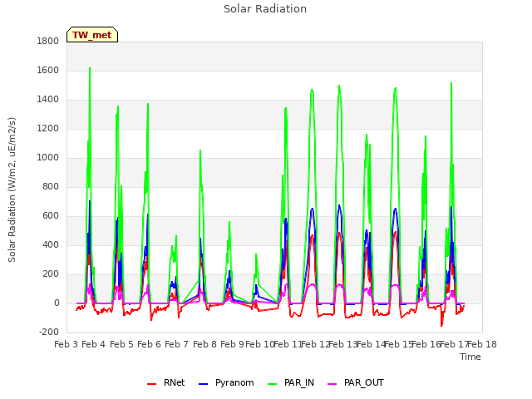The image size is (532, 399).
Task: Click the 0 y-axis tick label
Action: (x=57, y=303)
